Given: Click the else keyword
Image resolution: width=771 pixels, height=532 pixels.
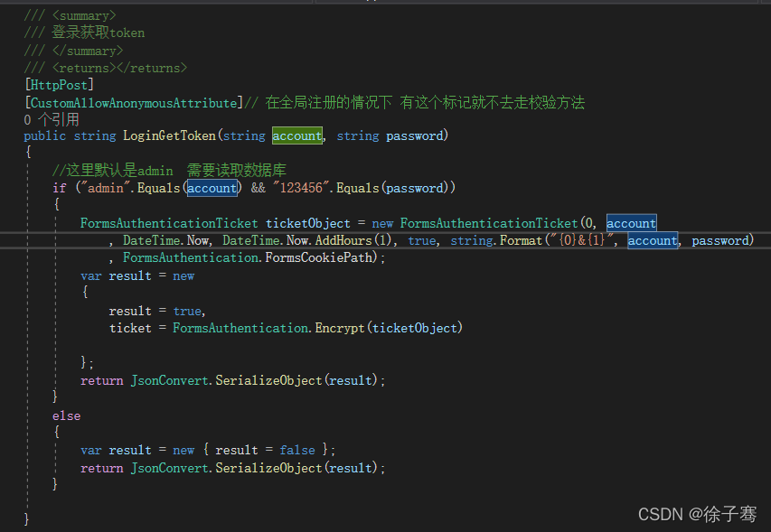Looking at the screenshot, I should point(66,416).
